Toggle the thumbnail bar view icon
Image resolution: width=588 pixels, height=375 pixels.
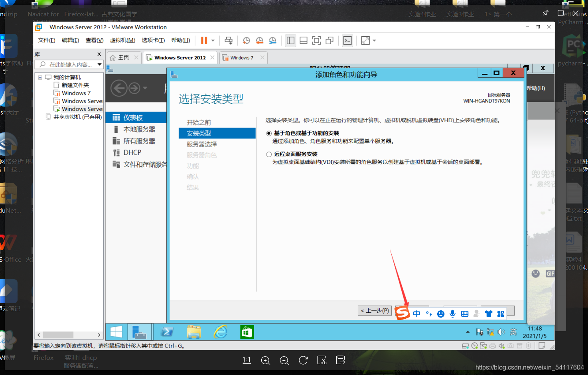304,40
